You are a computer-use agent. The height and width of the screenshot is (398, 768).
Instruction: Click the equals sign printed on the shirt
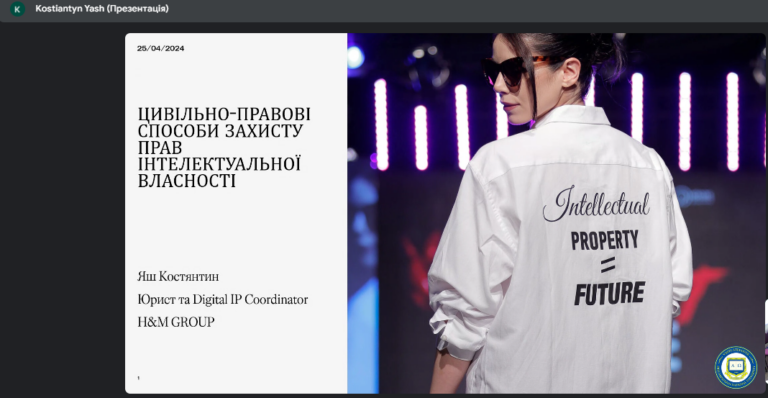pos(608,265)
